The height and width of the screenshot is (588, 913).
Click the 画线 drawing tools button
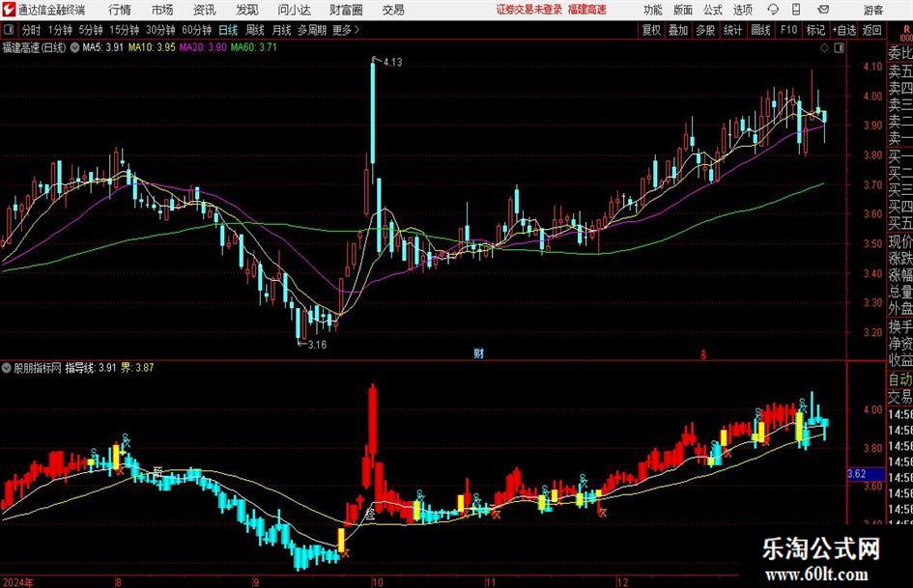click(x=760, y=30)
